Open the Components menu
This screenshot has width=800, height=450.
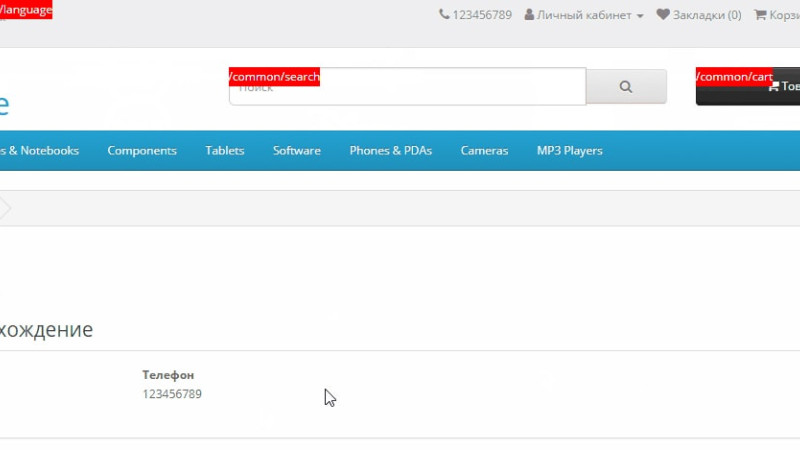click(142, 151)
